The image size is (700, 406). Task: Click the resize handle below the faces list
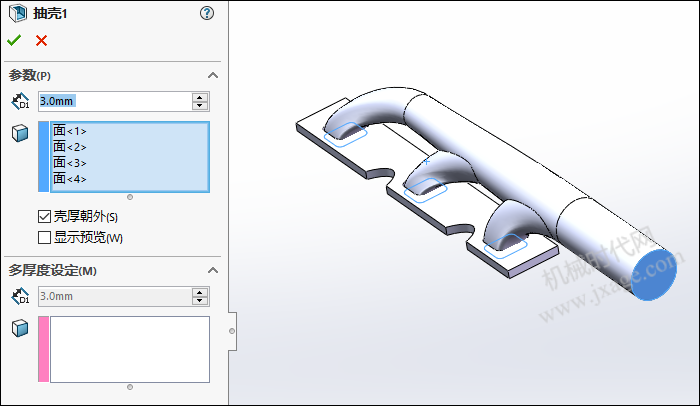pyautogui.click(x=130, y=197)
